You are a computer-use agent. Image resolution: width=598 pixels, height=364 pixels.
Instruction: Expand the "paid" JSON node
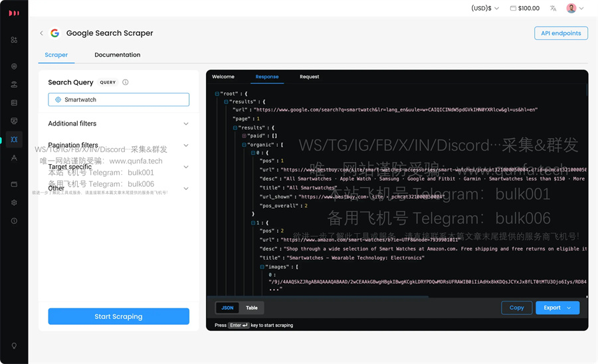tap(244, 136)
